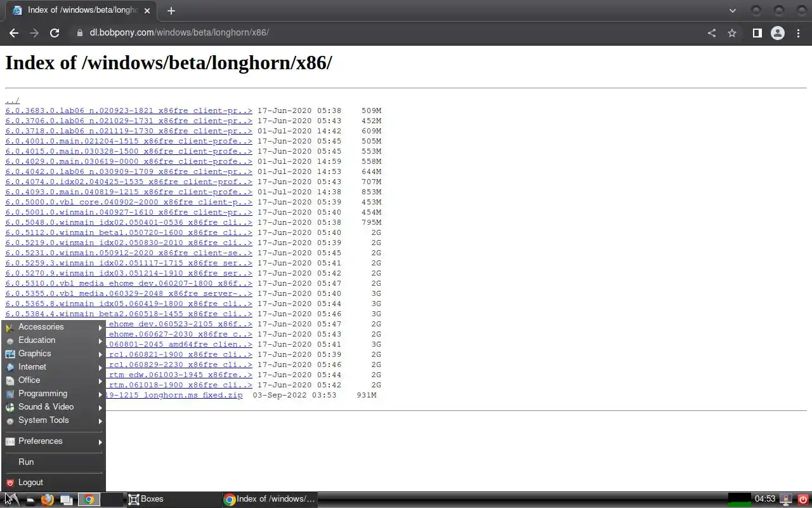Select the Index of /windows browser tab
Viewport: 812px width, 508px height.
(x=81, y=10)
